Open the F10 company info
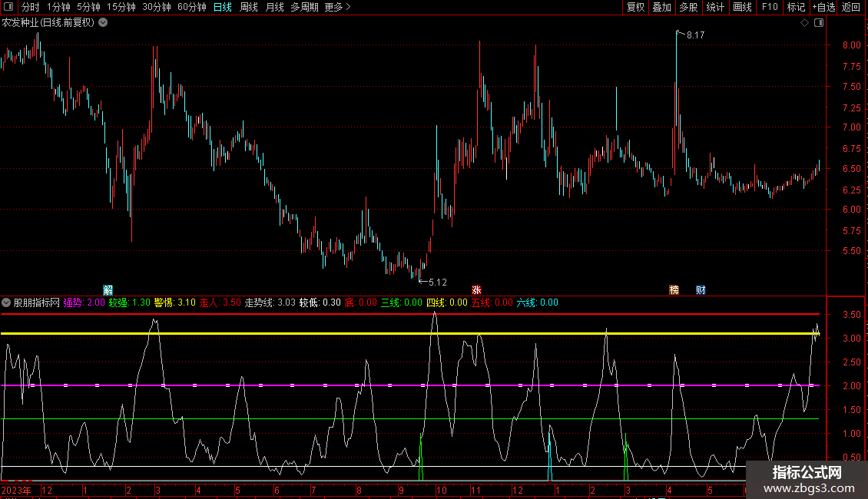 pos(769,8)
